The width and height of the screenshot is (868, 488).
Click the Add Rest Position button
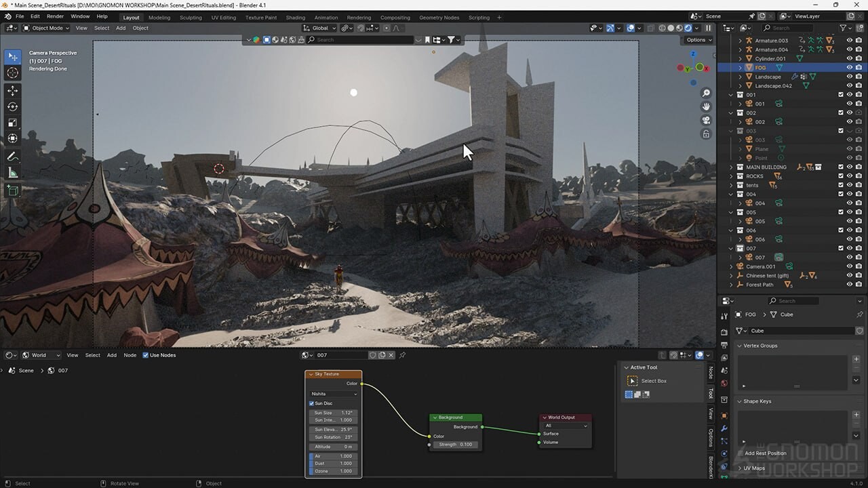[766, 453]
